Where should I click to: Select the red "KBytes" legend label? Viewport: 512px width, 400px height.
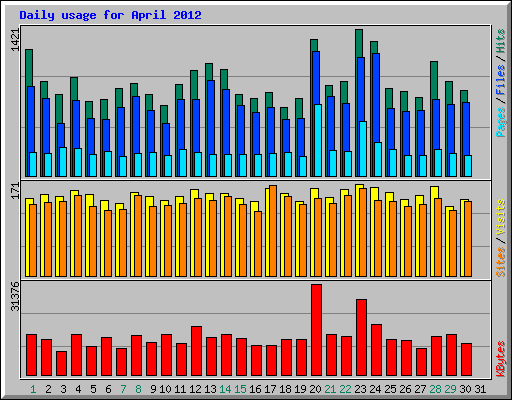pos(500,359)
